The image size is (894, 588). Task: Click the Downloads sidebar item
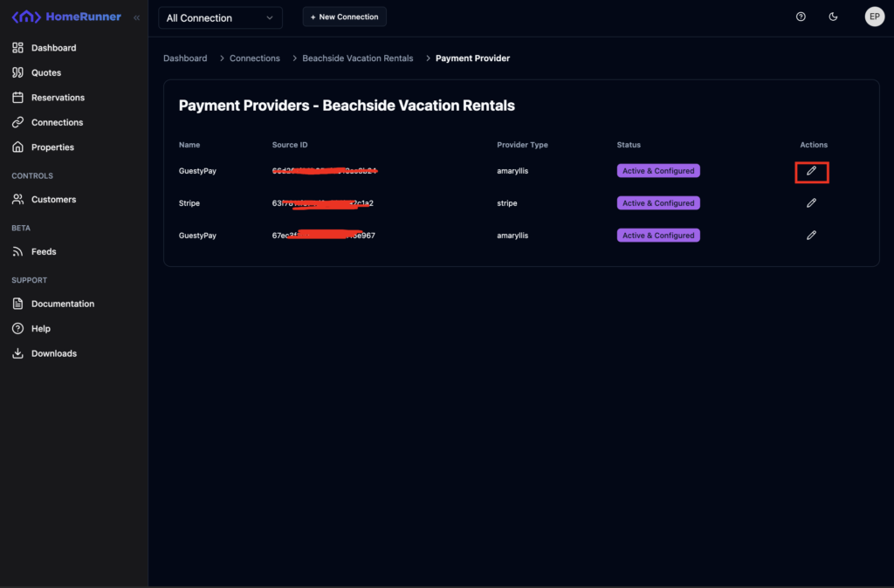pos(53,353)
